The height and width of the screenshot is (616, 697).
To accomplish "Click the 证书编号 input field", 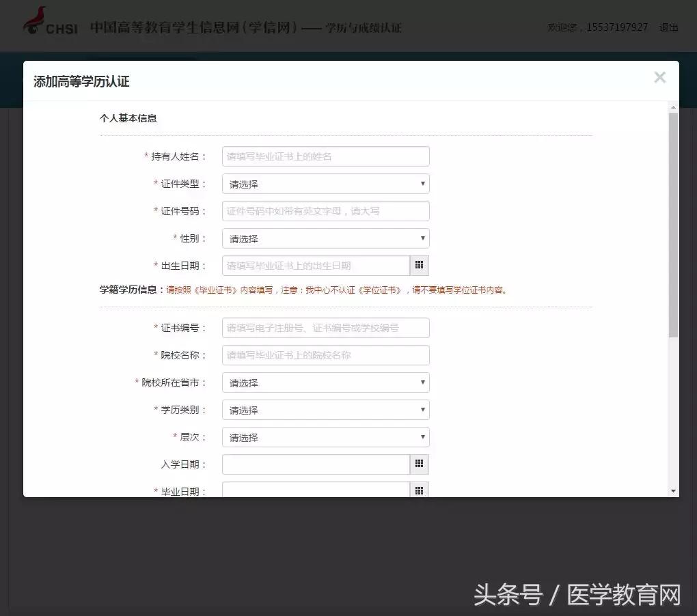I will pos(325,328).
